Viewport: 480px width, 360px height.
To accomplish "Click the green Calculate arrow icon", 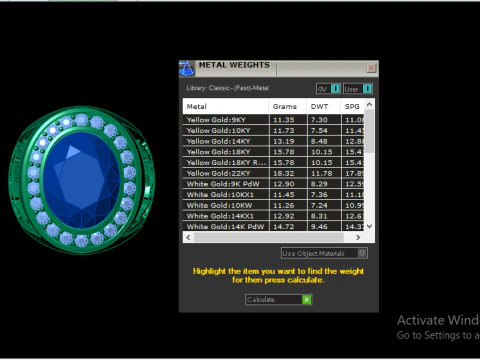I will coord(307,299).
